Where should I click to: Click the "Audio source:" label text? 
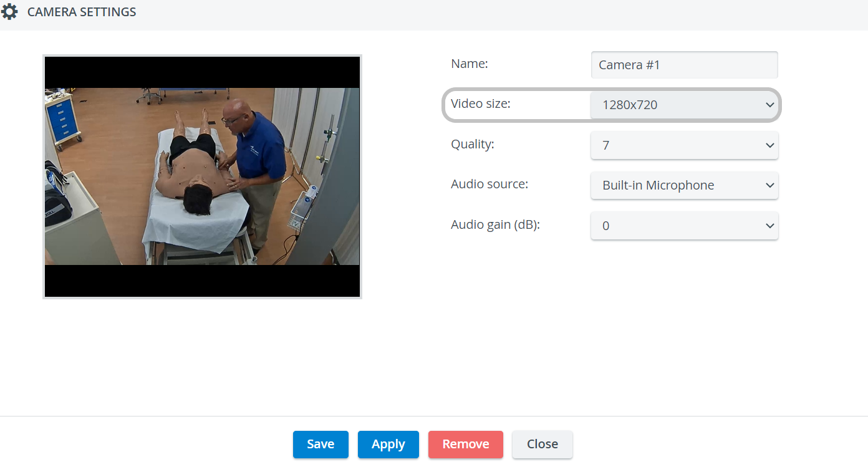489,184
